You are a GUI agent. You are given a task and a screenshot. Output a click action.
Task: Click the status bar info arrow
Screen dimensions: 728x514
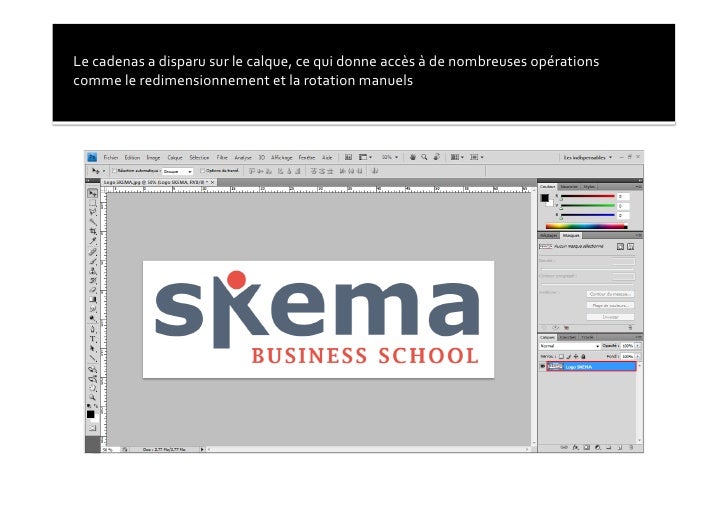[x=202, y=449]
